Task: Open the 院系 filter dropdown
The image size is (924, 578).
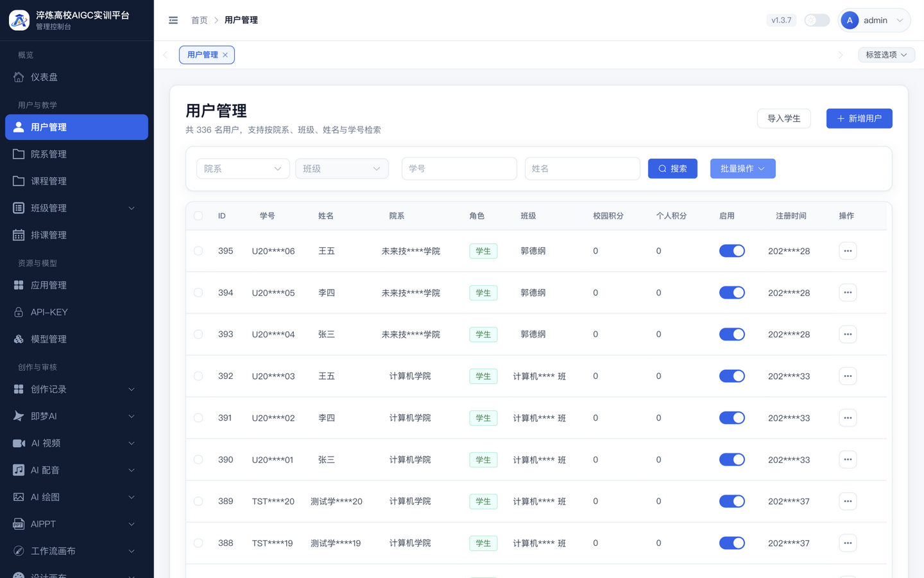Action: (x=243, y=169)
